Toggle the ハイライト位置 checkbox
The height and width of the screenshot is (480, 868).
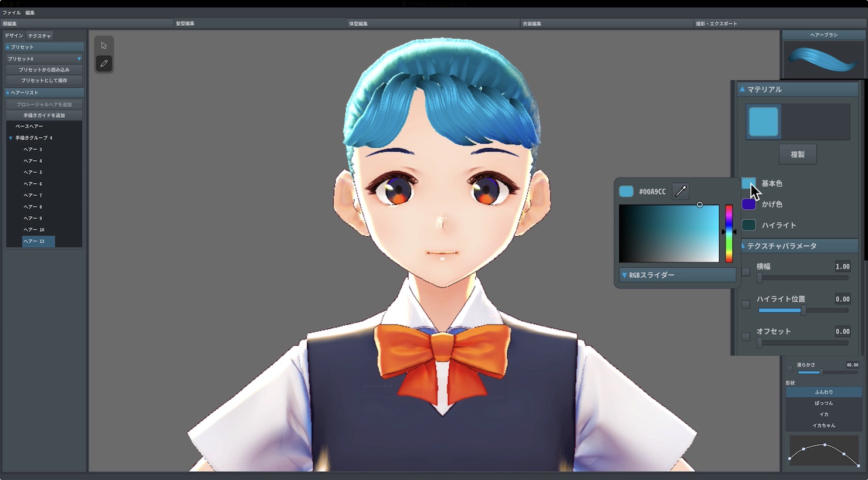pyautogui.click(x=746, y=305)
